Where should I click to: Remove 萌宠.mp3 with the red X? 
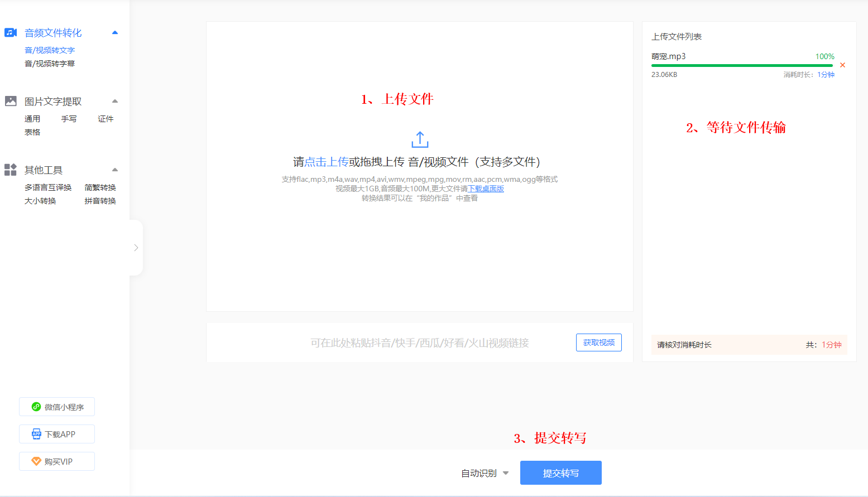(x=842, y=65)
